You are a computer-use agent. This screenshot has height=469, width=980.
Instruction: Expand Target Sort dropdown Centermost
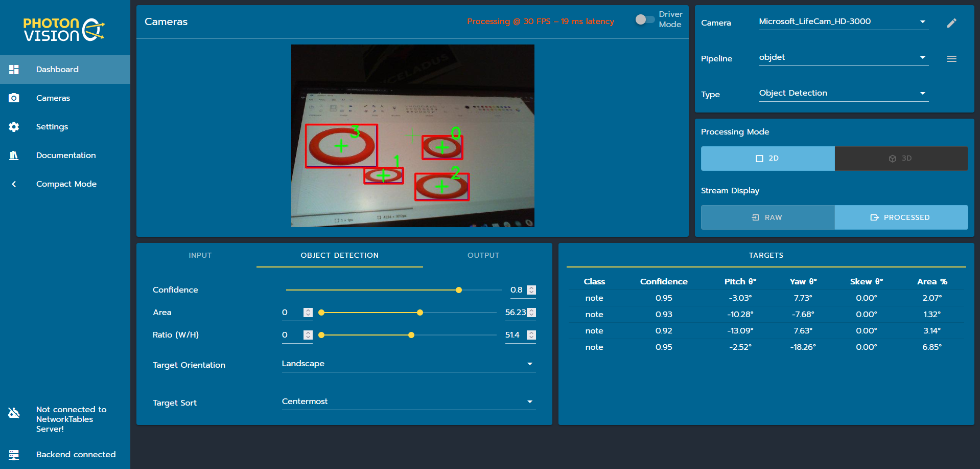click(x=409, y=401)
